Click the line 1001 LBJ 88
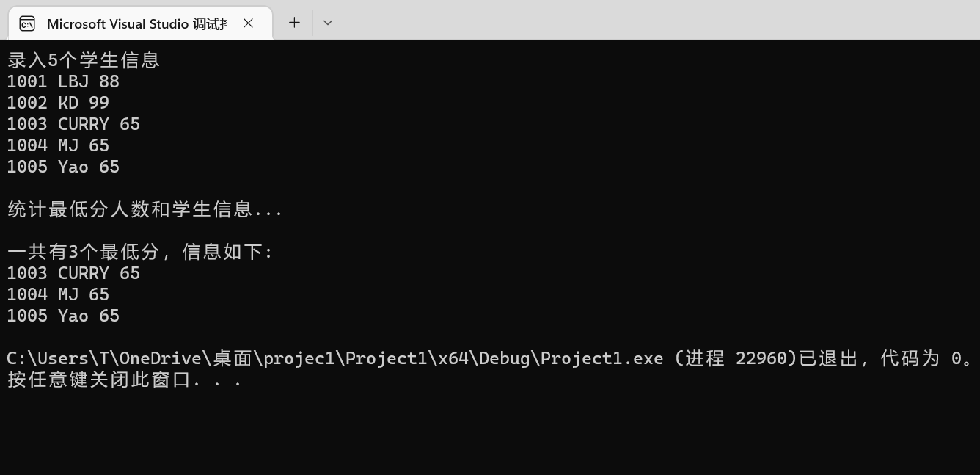 point(63,81)
